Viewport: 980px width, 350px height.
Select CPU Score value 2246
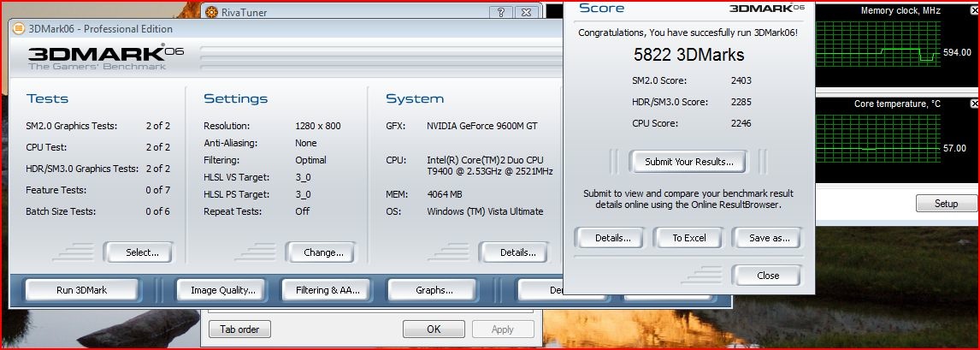(741, 122)
